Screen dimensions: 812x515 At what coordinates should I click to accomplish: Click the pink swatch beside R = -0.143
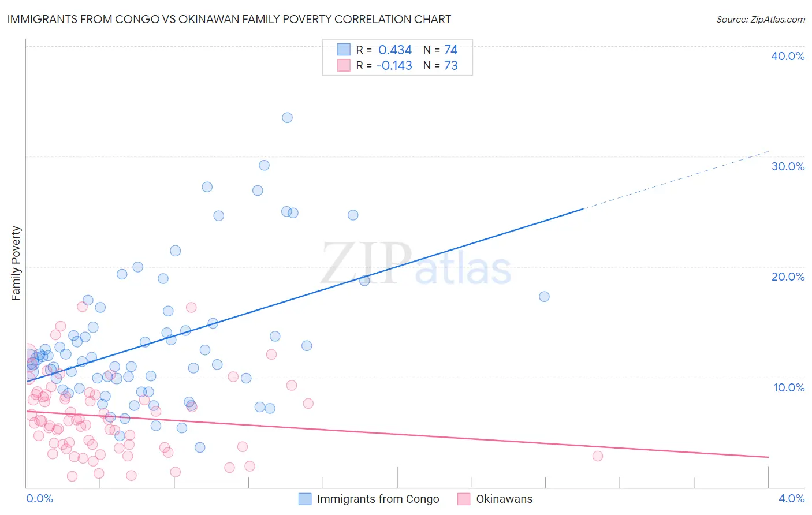pyautogui.click(x=344, y=65)
